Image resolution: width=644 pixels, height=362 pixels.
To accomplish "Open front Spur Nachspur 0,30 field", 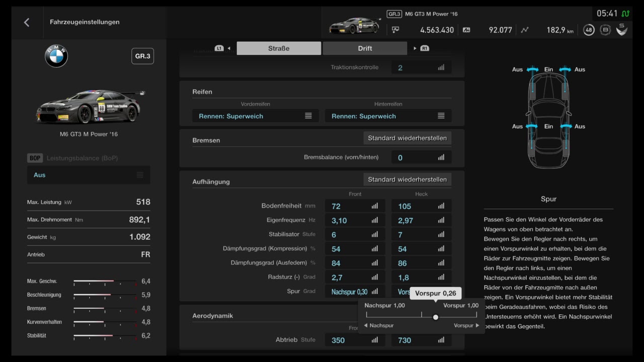I will pyautogui.click(x=355, y=292).
